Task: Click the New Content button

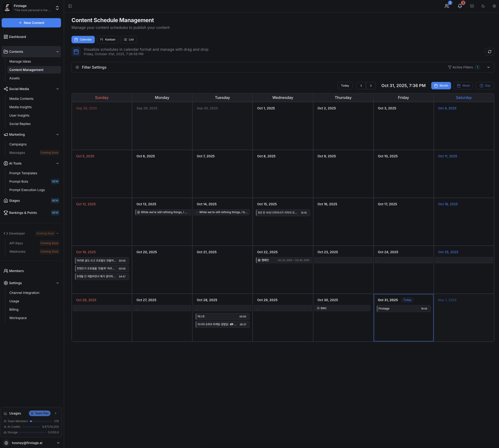Action: point(31,23)
